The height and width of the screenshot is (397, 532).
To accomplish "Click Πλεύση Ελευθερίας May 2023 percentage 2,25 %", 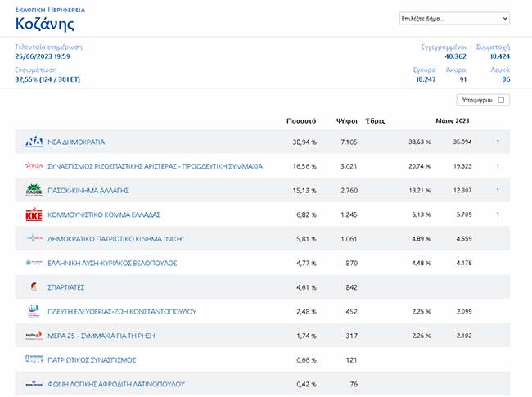I will click(x=422, y=311).
